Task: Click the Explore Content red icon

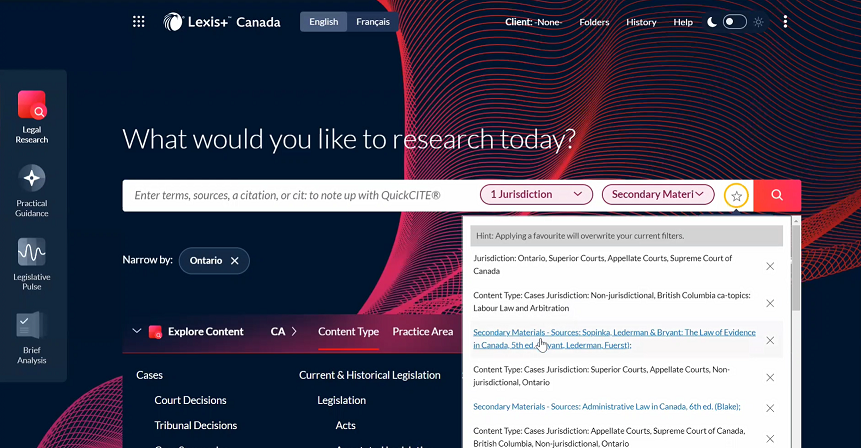Action: pos(155,332)
